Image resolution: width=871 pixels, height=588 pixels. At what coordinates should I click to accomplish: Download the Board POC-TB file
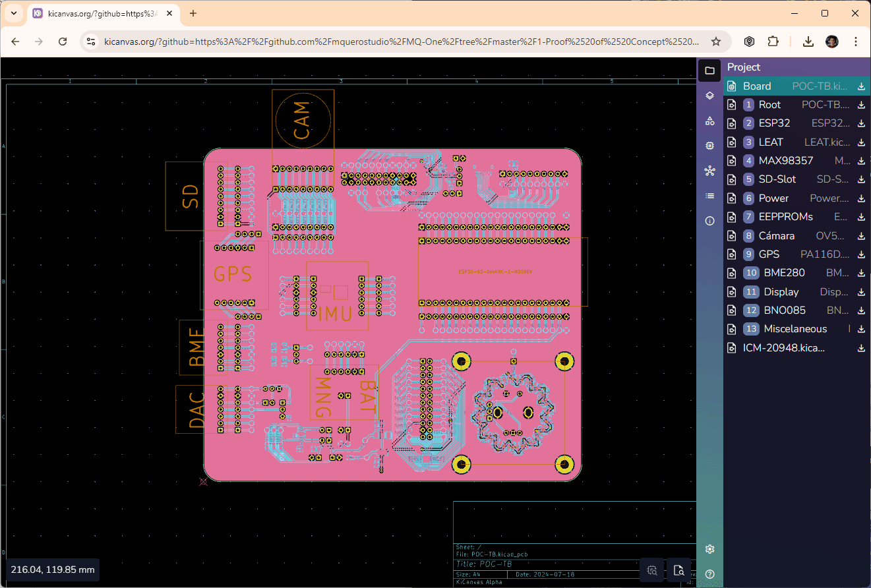point(861,86)
